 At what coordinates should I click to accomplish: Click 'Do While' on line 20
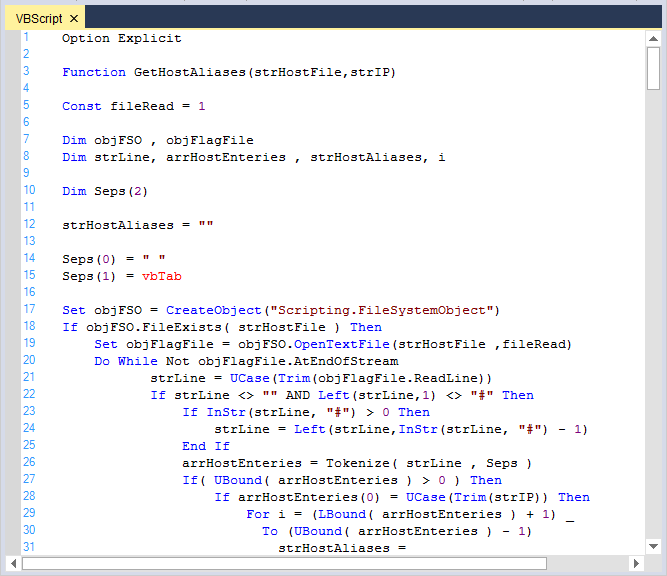tap(126, 362)
